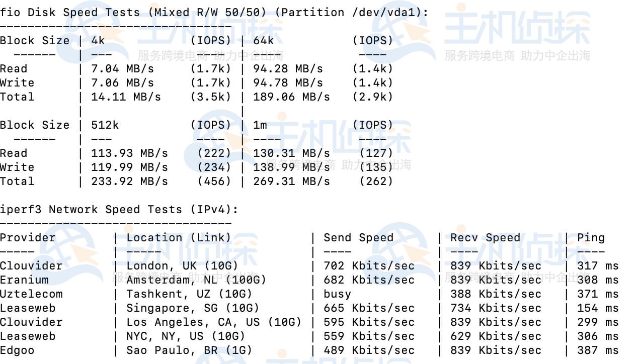Click the 702 Kbits/sec send speed

369,266
